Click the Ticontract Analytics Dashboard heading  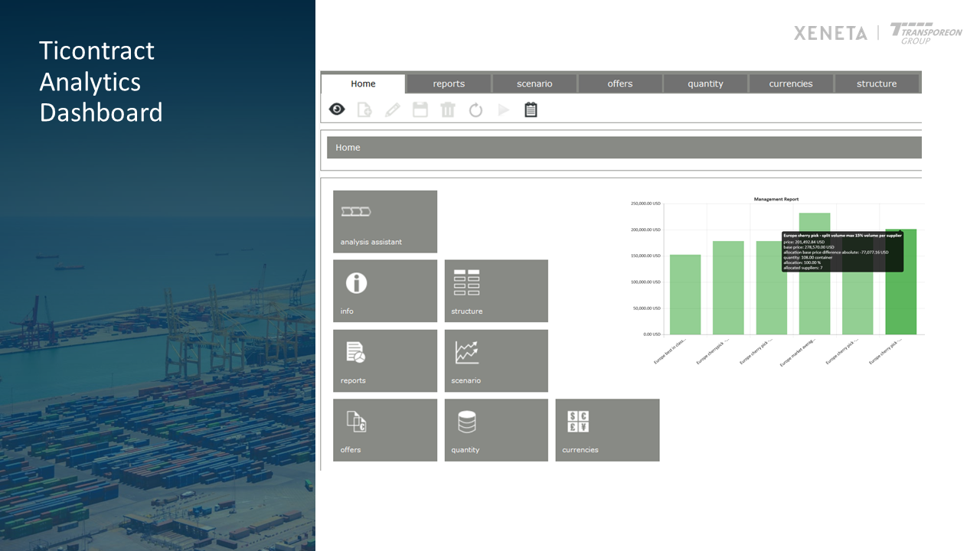[x=101, y=82]
